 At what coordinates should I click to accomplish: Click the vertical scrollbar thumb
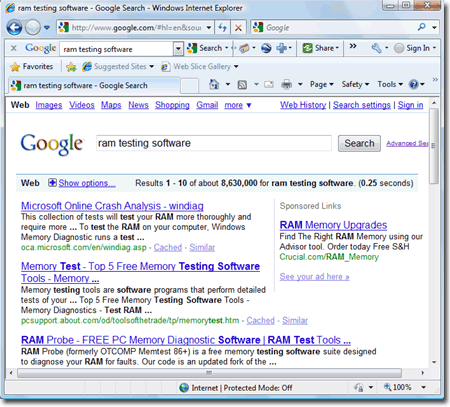click(x=434, y=146)
